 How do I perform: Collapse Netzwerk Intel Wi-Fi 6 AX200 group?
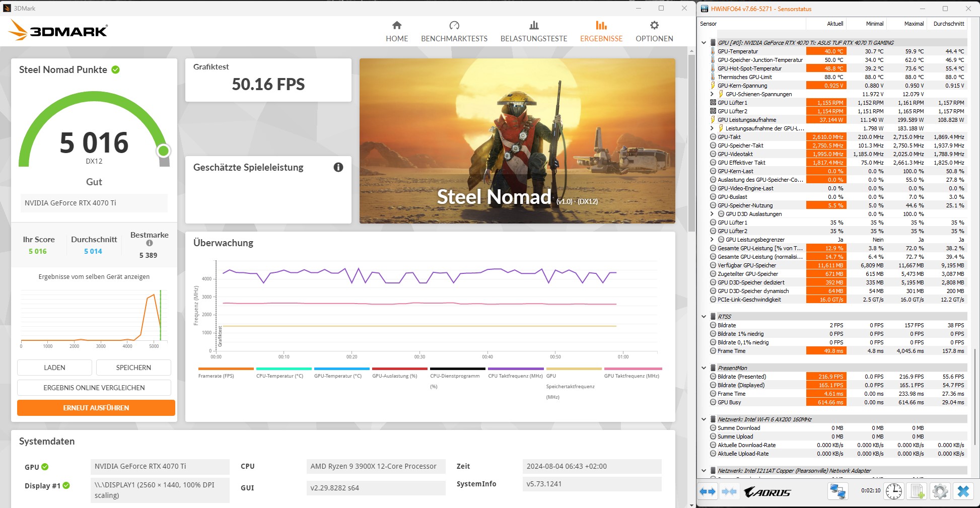click(704, 419)
